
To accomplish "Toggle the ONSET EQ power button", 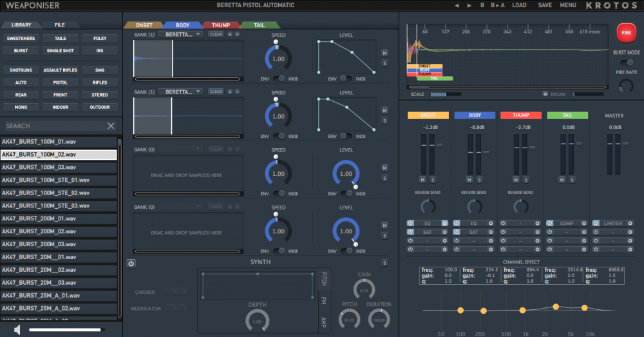I will 410,223.
